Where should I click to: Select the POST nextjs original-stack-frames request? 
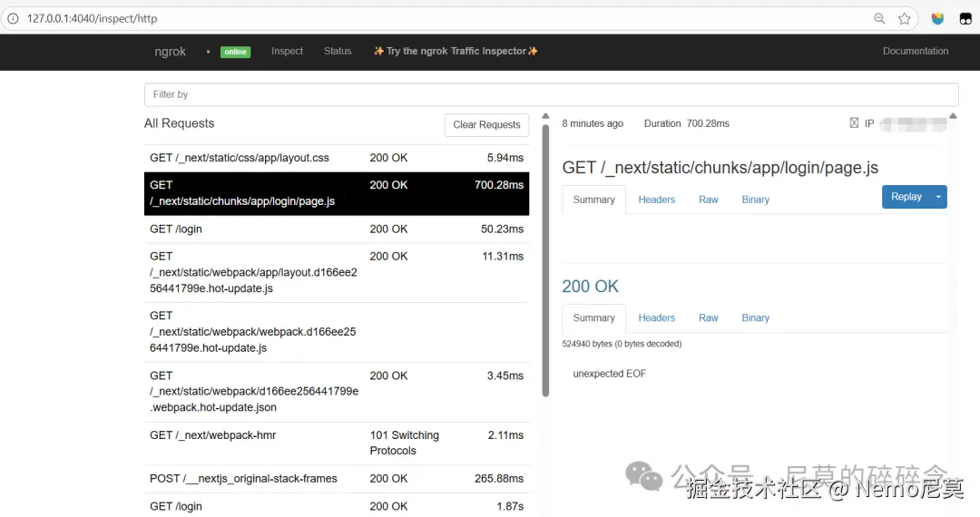[x=337, y=479]
